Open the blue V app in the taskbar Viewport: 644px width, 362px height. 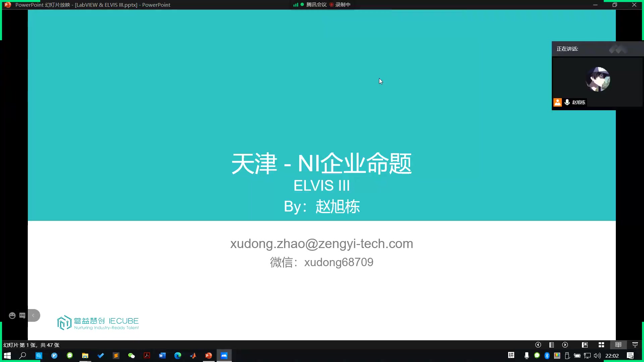(54, 356)
